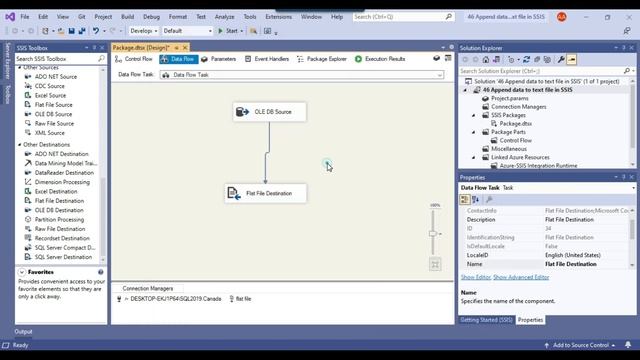Choose Flat File Source toolbox item
The width and height of the screenshot is (640, 360).
pos(53,105)
